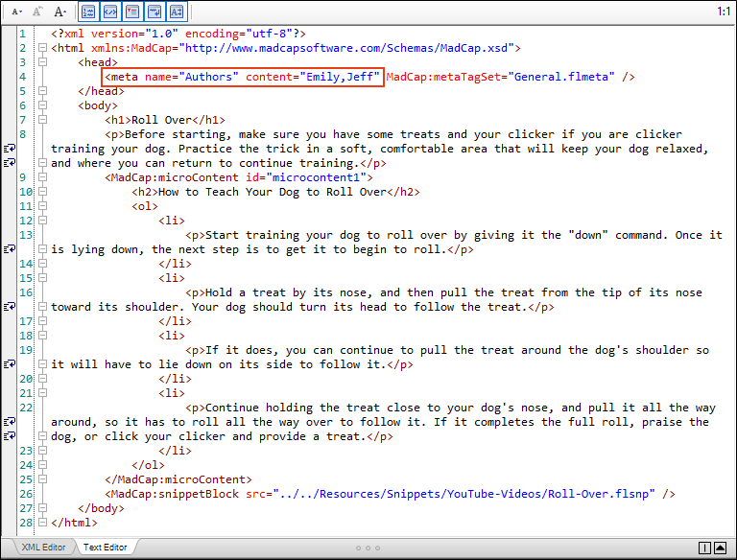Decrease the editor font size

16,12
